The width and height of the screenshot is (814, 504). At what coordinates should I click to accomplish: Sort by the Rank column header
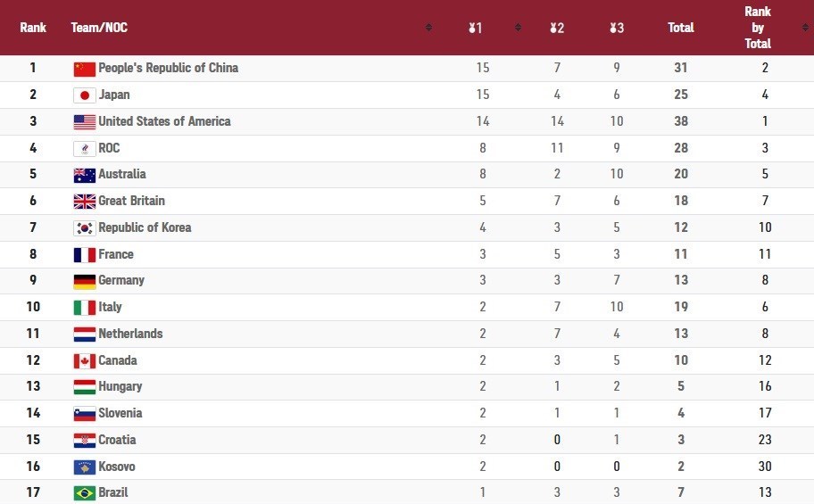tap(33, 28)
